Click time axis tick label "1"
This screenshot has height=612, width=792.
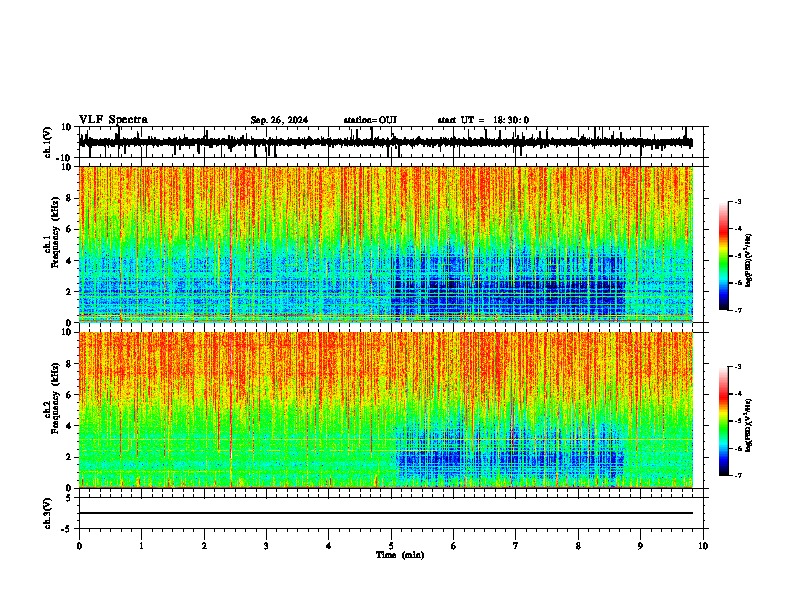(x=141, y=546)
